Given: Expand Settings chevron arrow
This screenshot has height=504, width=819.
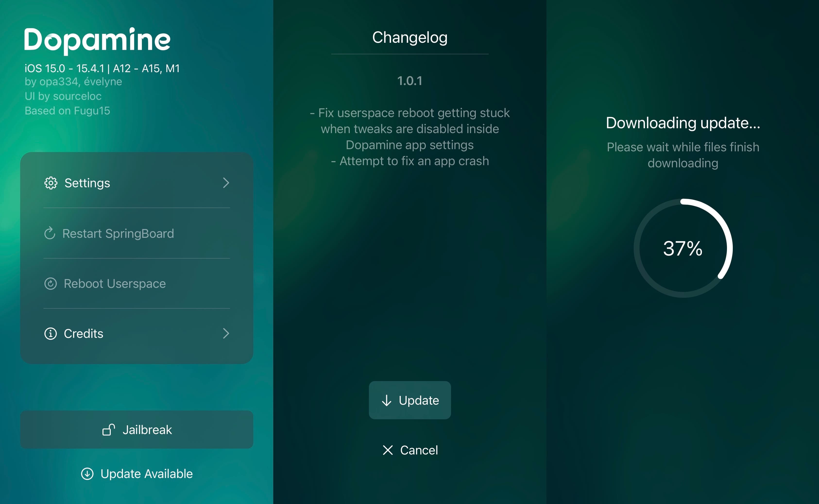Looking at the screenshot, I should pos(226,183).
